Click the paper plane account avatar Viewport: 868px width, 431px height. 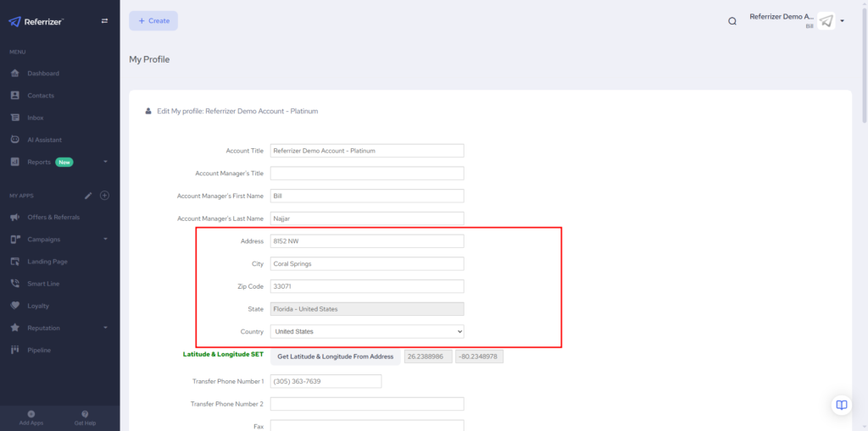[826, 21]
